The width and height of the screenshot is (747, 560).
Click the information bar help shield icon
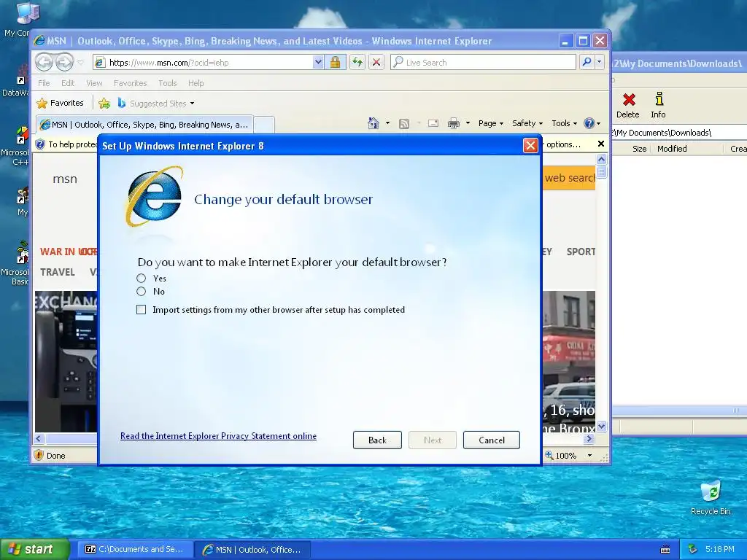pos(41,144)
